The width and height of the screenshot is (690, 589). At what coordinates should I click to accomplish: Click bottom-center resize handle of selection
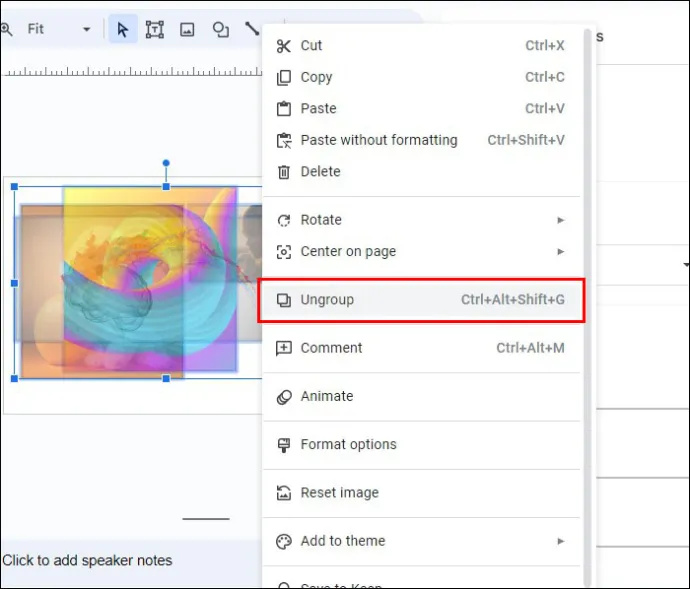coord(166,379)
